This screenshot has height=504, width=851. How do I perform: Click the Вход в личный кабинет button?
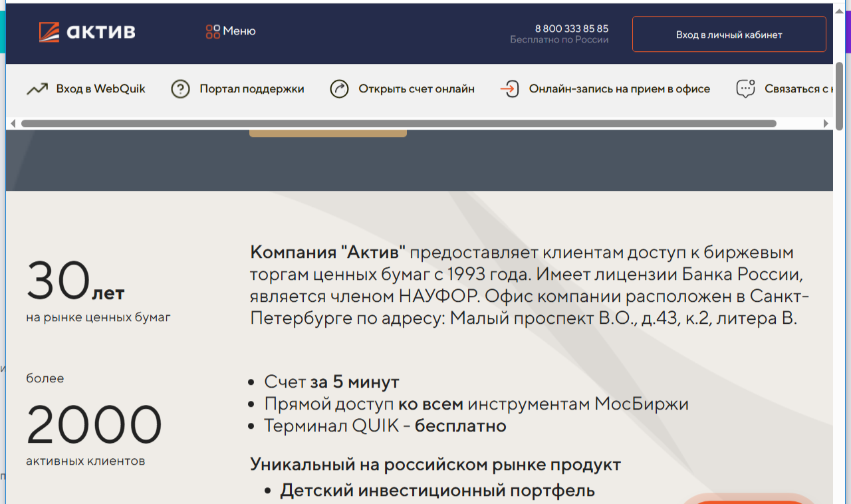tap(729, 34)
